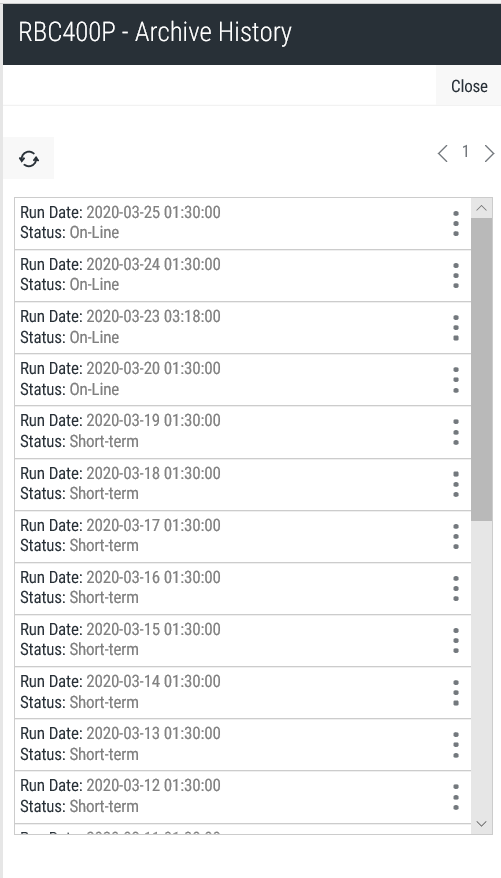This screenshot has width=501, height=878.
Task: Open kebab menu for 2020-03-18 run
Action: pyautogui.click(x=456, y=484)
